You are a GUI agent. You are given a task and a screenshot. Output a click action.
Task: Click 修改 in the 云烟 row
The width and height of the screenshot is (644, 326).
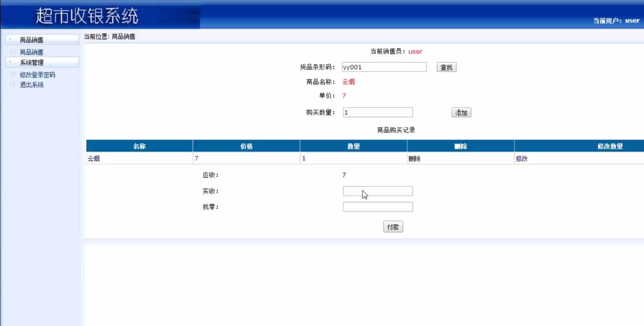(x=522, y=158)
